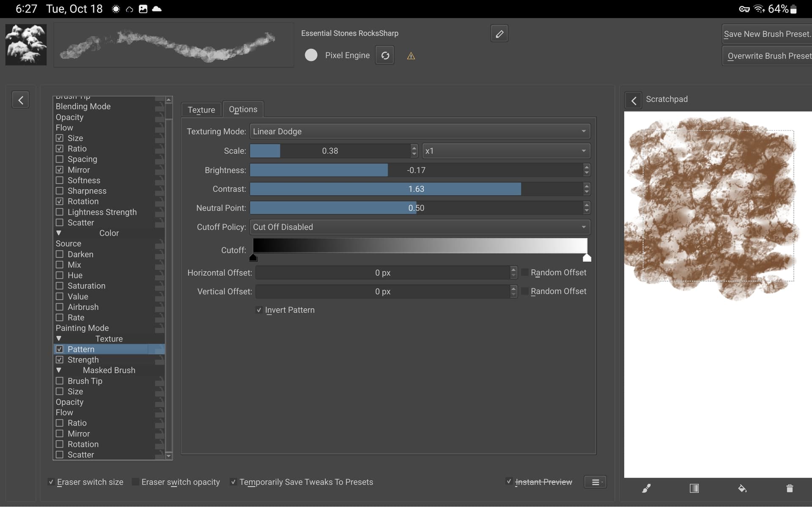Enable the Spacing checkbox
This screenshot has width=812, height=508.
pos(60,159)
